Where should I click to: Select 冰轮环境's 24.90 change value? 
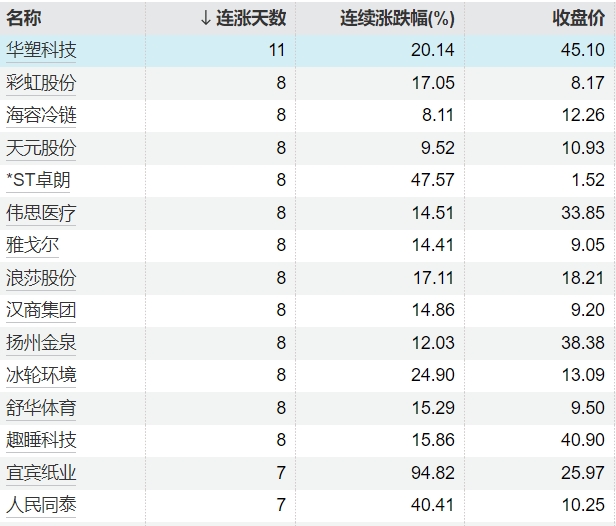433,375
